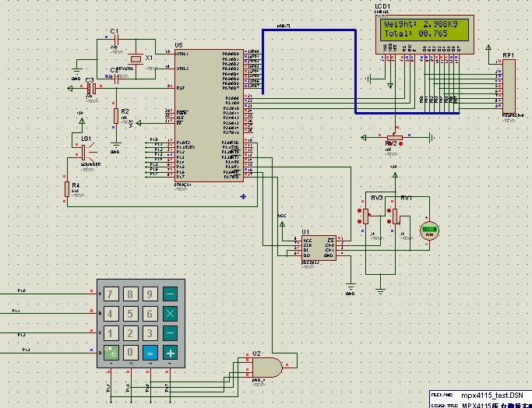Click the 'X1' crystal label

pyautogui.click(x=149, y=58)
